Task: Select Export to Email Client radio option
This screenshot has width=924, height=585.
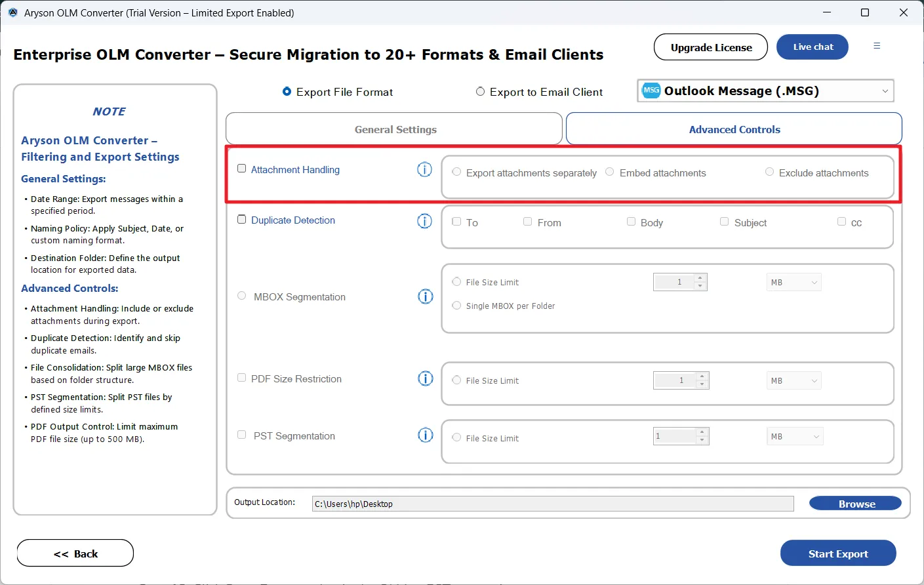Action: click(x=481, y=92)
